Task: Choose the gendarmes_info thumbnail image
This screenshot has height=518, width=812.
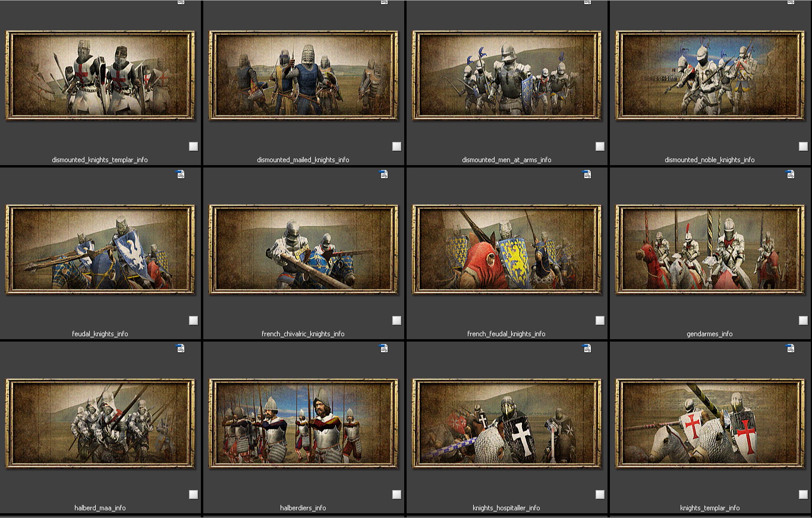Action: pos(710,249)
